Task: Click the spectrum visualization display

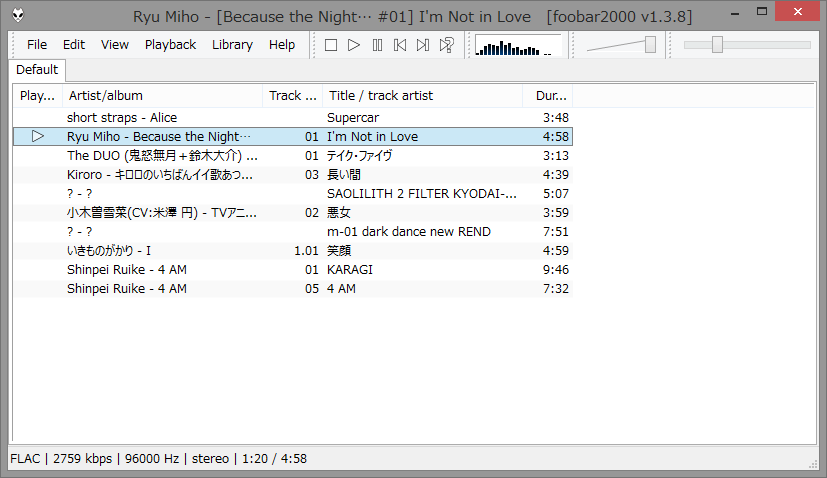Action: [518, 45]
